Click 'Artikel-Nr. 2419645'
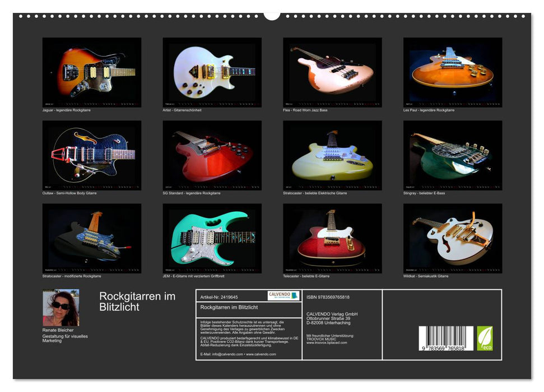Image resolution: width=544 pixels, height=392 pixels. click(219, 297)
